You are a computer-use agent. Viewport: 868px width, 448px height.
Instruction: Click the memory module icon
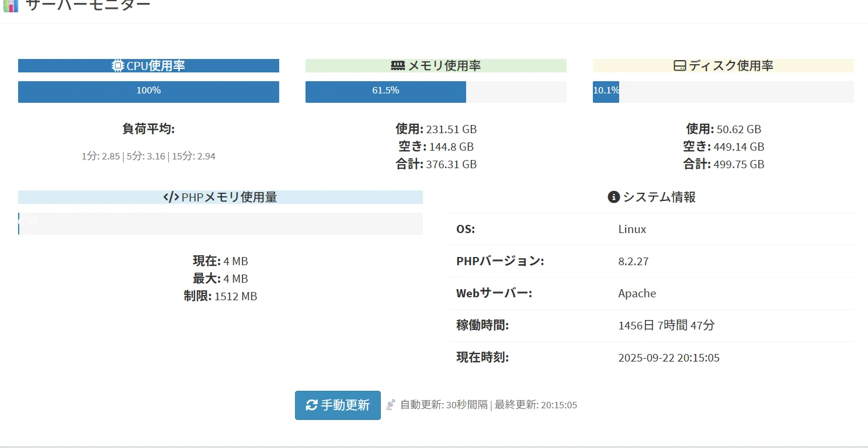(398, 66)
